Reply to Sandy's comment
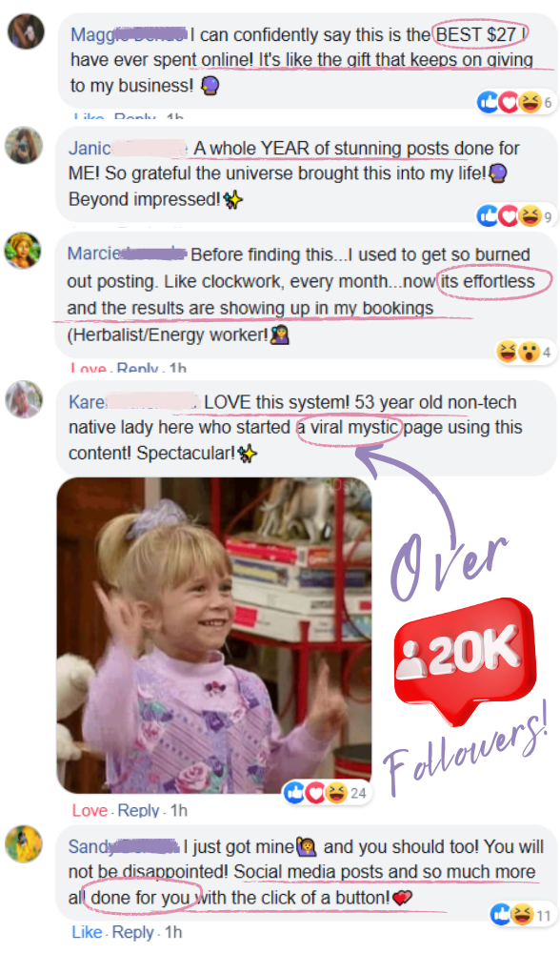This screenshot has height=953, width=560. point(132,932)
